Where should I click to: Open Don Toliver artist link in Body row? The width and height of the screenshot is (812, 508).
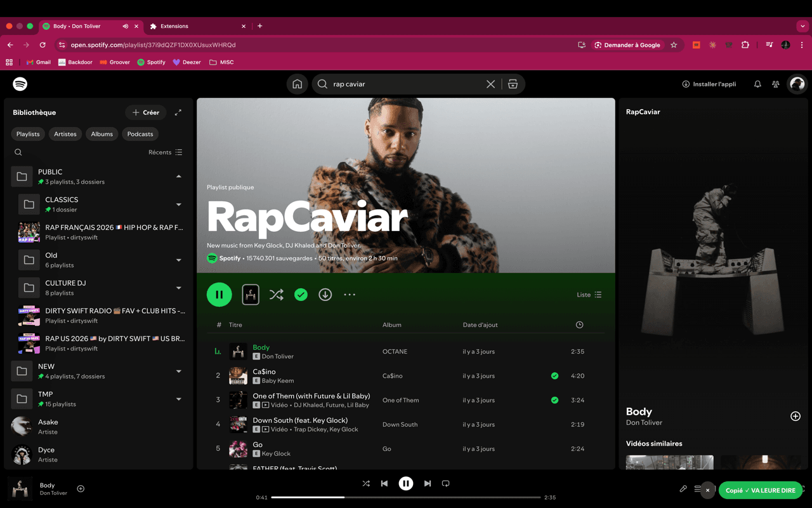[278, 356]
